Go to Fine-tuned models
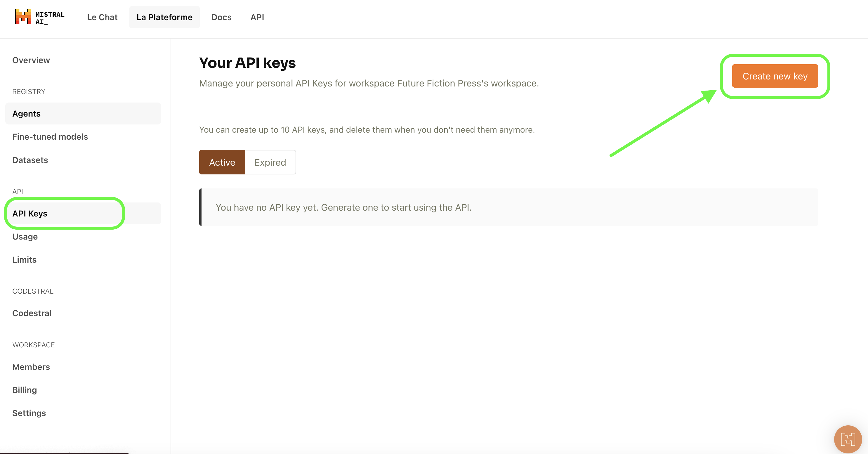 pos(50,137)
